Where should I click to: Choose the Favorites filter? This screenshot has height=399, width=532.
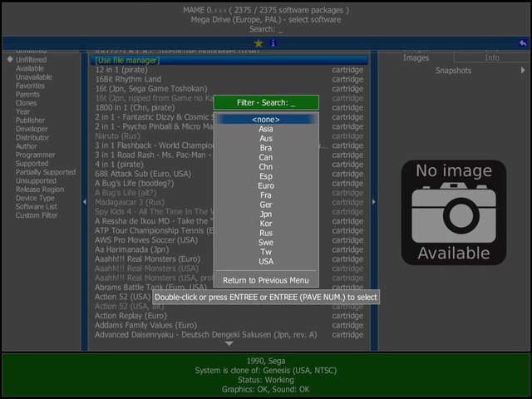(30, 86)
